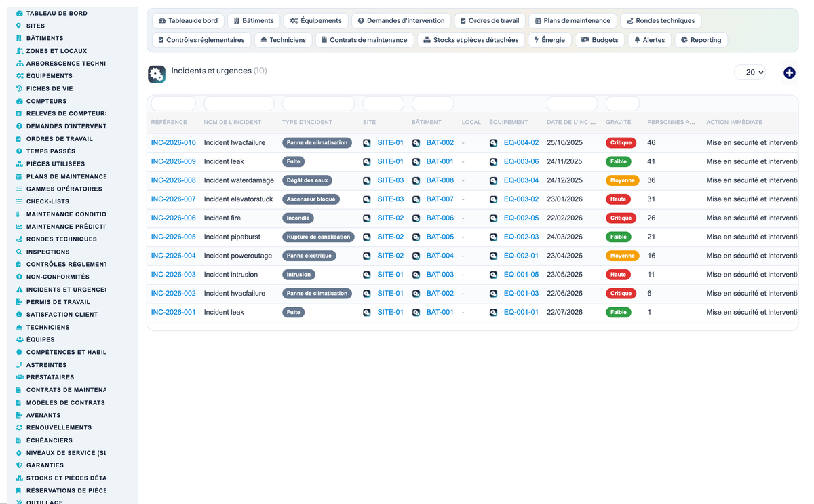Click the Échéanciers sidebar icon
The width and height of the screenshot is (814, 504).
click(19, 440)
